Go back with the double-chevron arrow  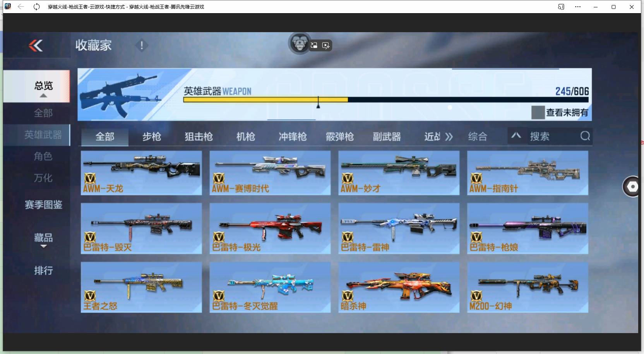click(x=36, y=46)
